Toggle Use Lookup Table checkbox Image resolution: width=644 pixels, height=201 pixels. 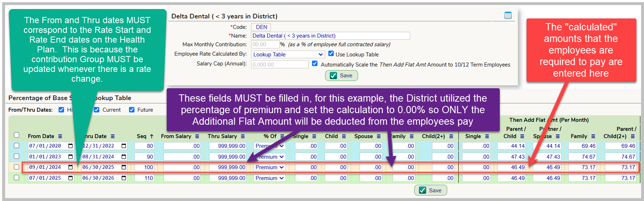(331, 54)
